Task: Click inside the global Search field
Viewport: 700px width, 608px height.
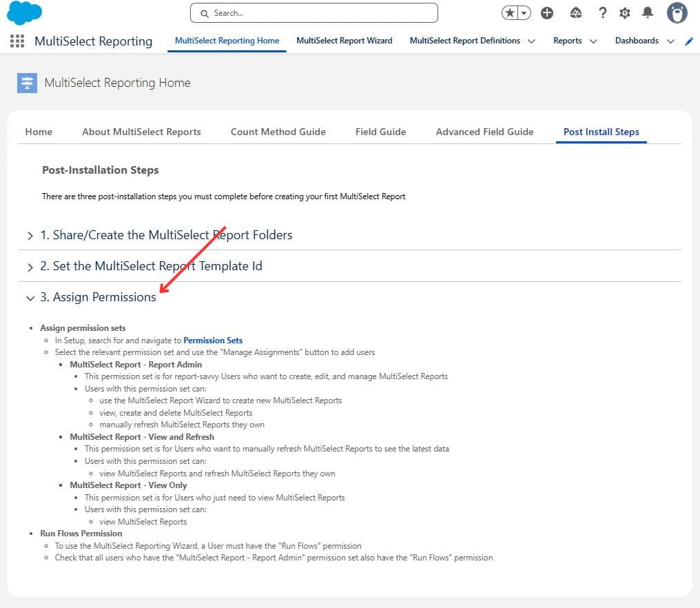Action: (313, 12)
